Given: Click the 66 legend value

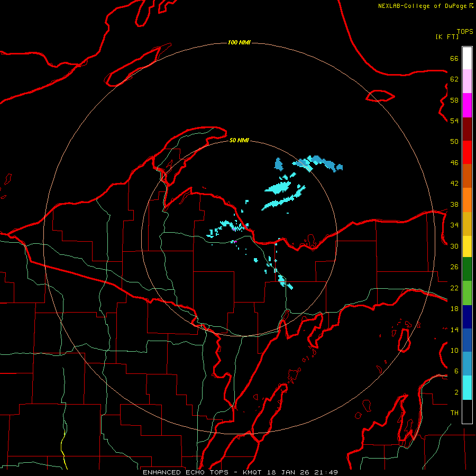Looking at the screenshot, I should (454, 59).
